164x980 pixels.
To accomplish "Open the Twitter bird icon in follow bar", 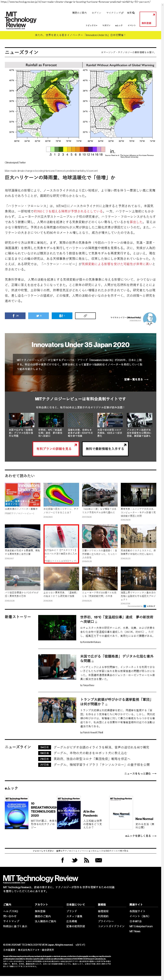I will [x=75, y=860].
